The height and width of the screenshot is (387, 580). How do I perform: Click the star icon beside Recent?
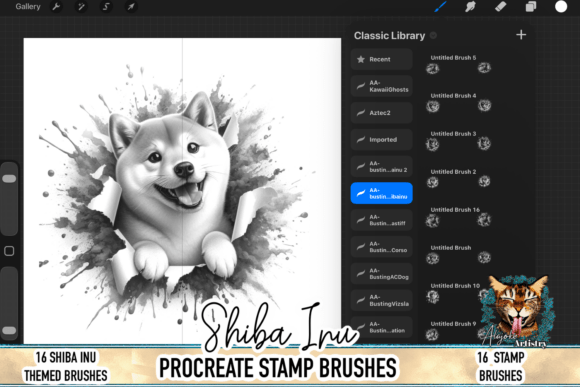(x=361, y=59)
